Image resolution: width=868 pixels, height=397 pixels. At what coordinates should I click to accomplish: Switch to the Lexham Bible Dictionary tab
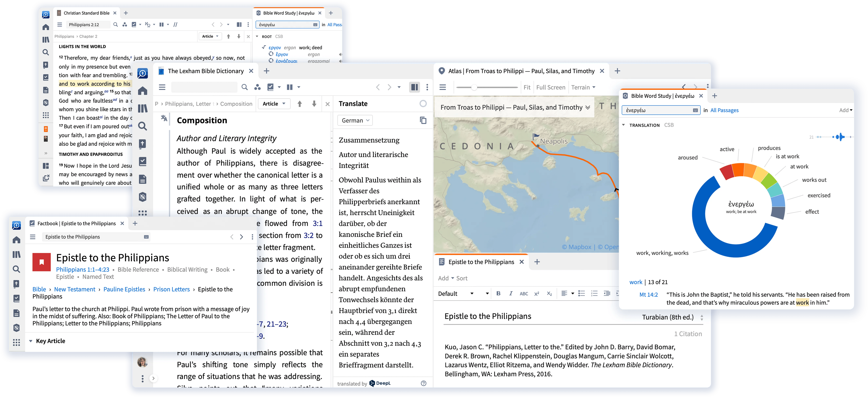coord(206,71)
